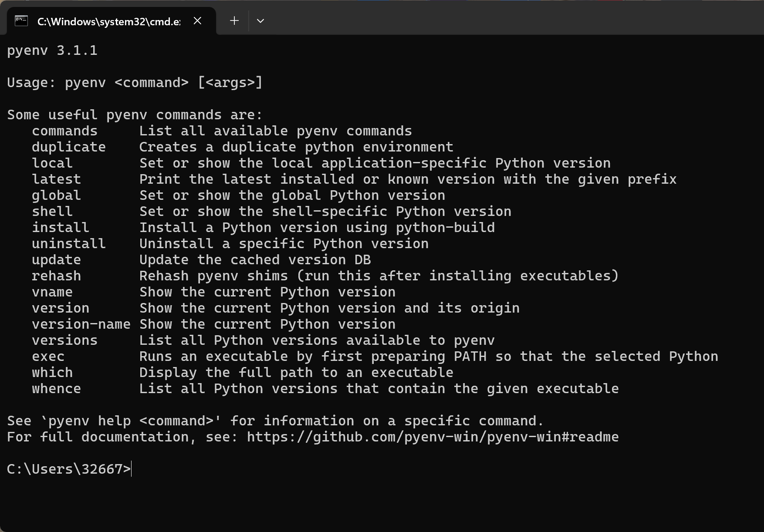Click the 'latest' command name
Viewport: 764px width, 532px height.
pos(57,179)
